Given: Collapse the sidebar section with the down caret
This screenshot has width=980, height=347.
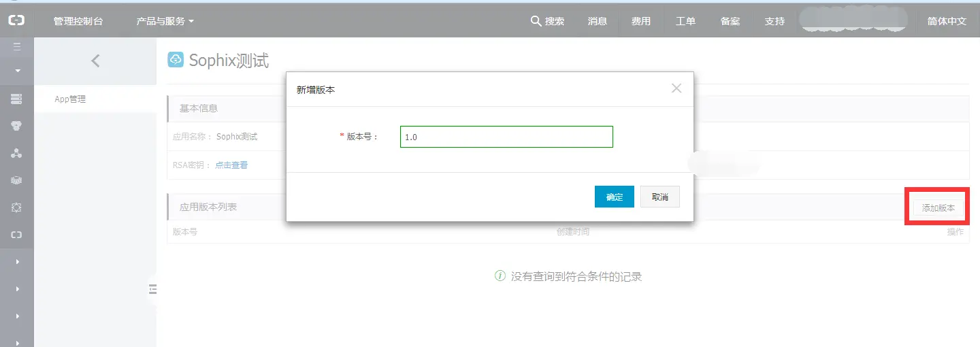Looking at the screenshot, I should point(17,71).
